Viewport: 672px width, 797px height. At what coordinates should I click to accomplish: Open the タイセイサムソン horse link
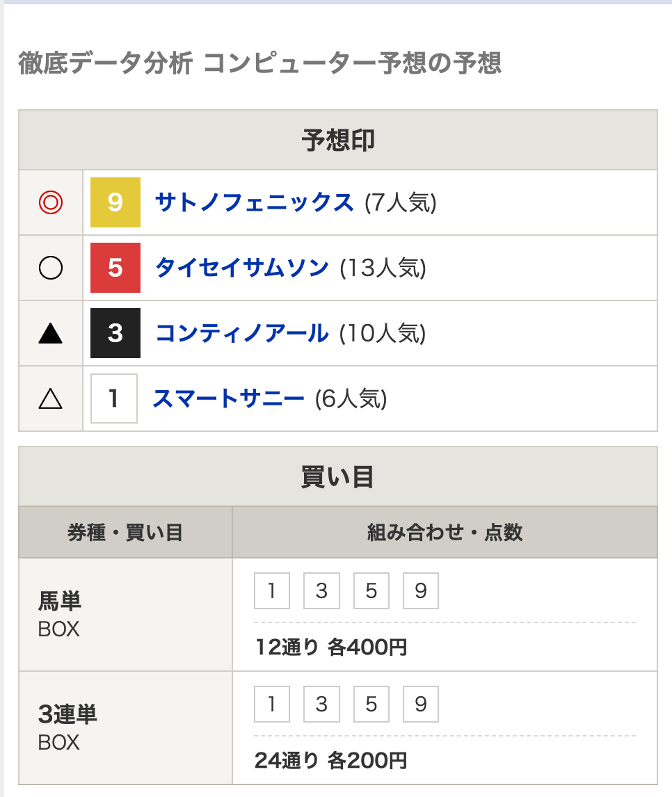(x=242, y=268)
